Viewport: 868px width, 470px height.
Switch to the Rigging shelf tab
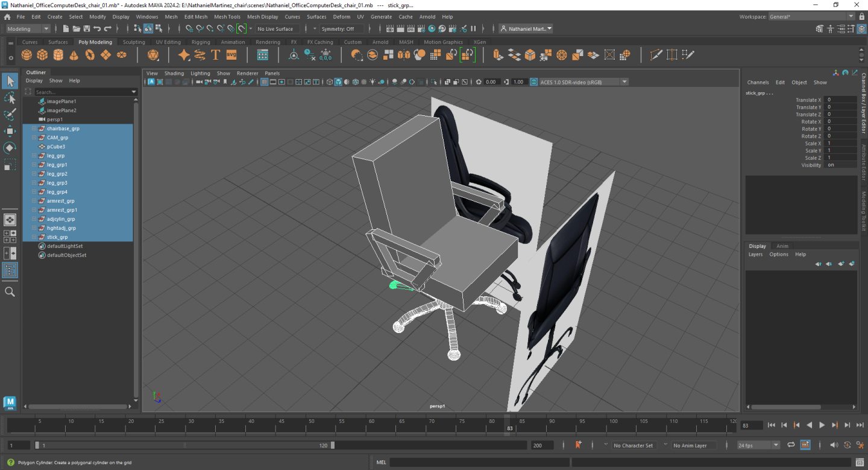pos(201,42)
